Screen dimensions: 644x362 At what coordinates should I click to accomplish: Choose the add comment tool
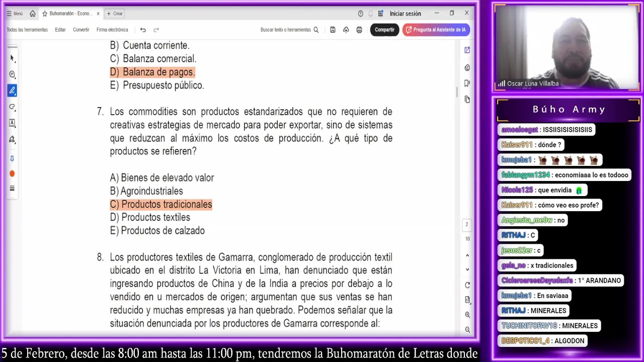[12, 74]
